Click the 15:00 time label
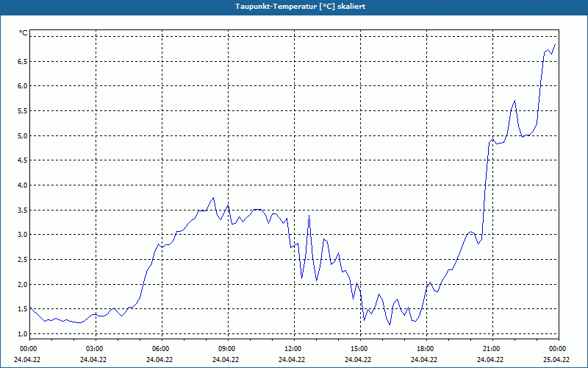588x368 pixels. (360, 349)
